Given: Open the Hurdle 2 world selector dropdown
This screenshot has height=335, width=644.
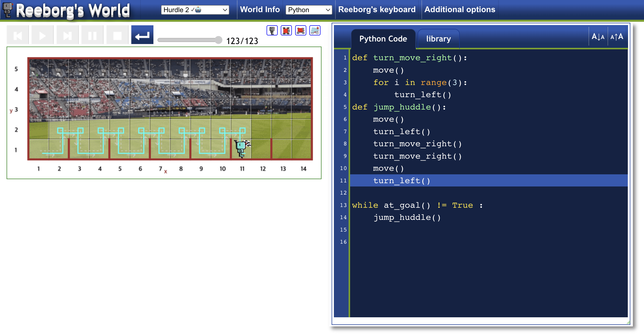Looking at the screenshot, I should click(195, 10).
